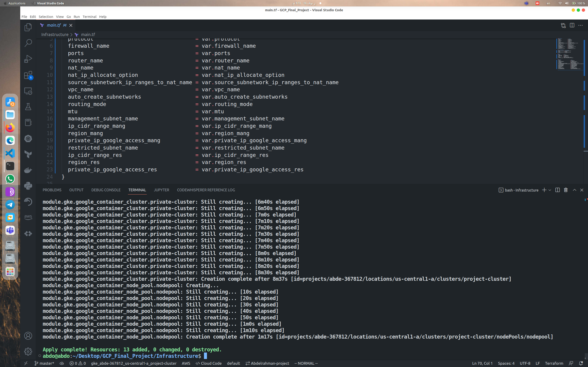Expand the Infrastructure breadcrumb

click(55, 34)
